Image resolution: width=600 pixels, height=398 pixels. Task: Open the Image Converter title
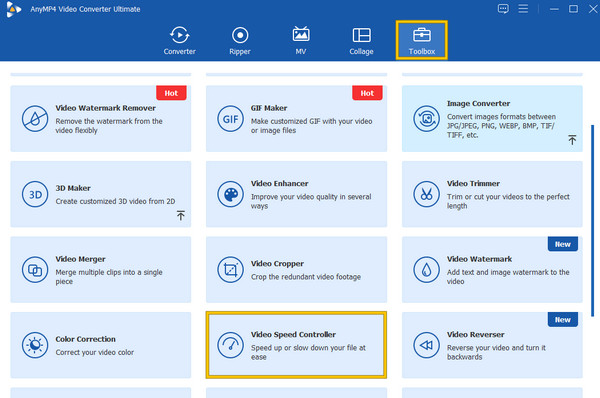pos(478,103)
